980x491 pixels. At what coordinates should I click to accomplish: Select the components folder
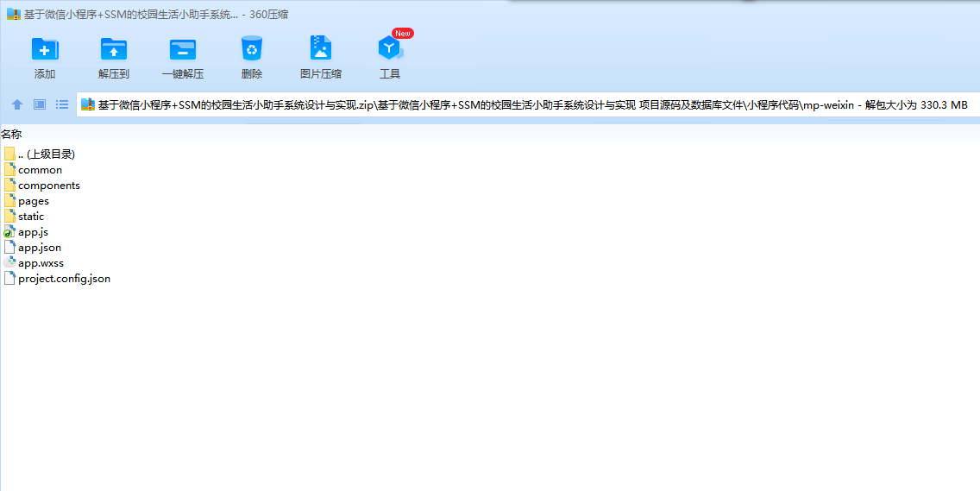click(41, 186)
